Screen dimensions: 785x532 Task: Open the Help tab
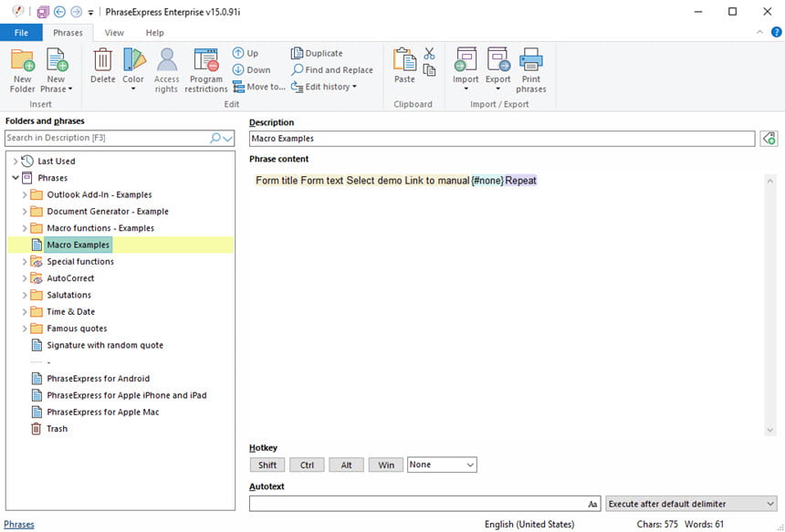154,33
